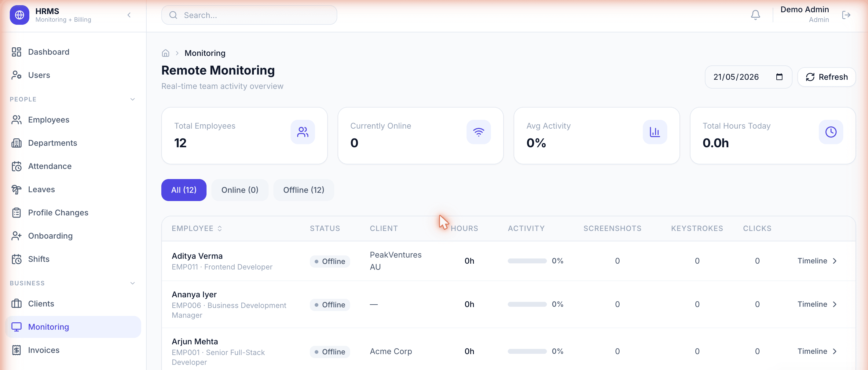Go to Employees page
Image resolution: width=868 pixels, height=370 pixels.
pyautogui.click(x=73, y=120)
